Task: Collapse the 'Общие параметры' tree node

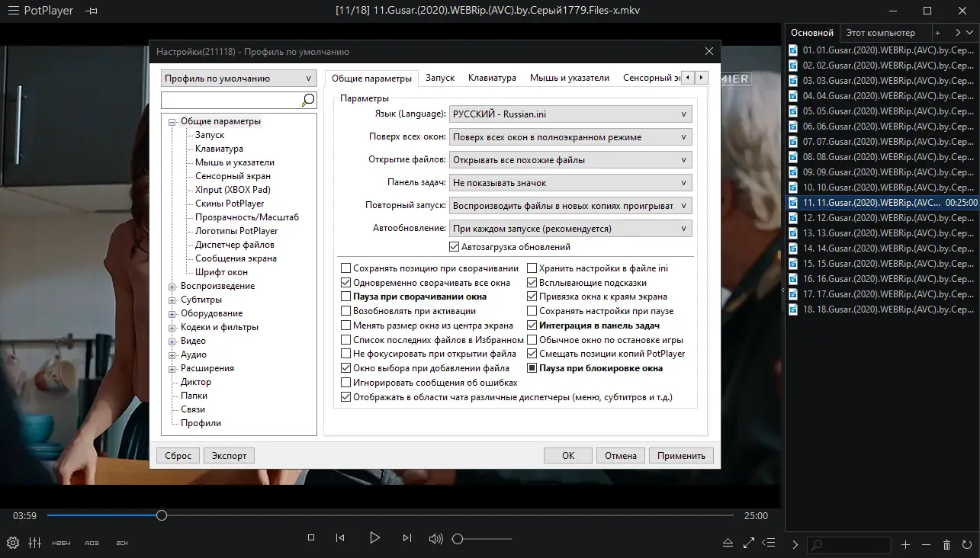Action: [172, 122]
